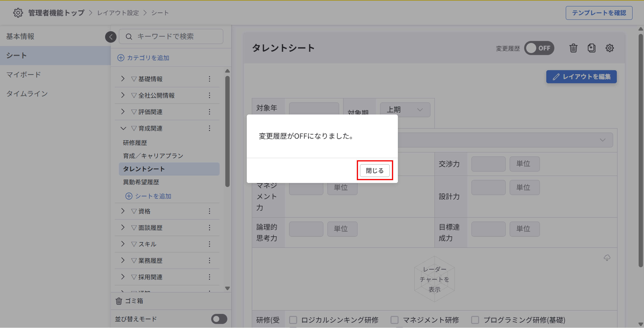Click the 設計力 value input field
Screen dimensions: 644x328
488,187
